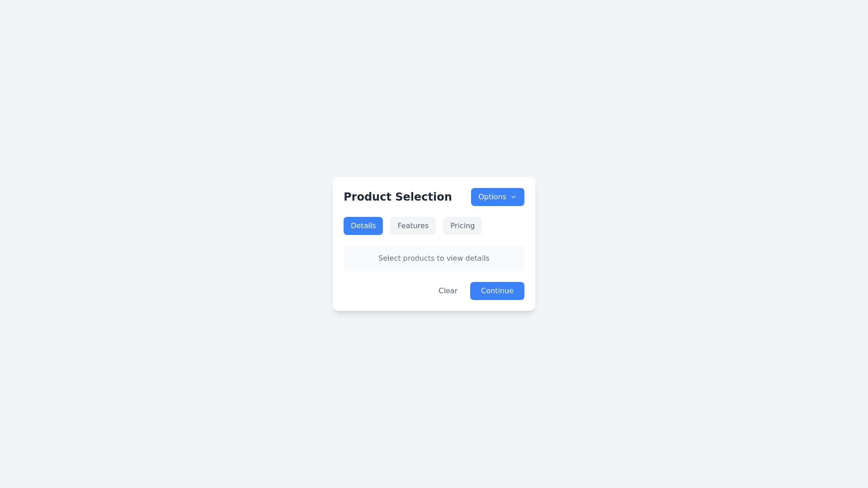Click the down-arrow icon in Options

[x=514, y=197]
